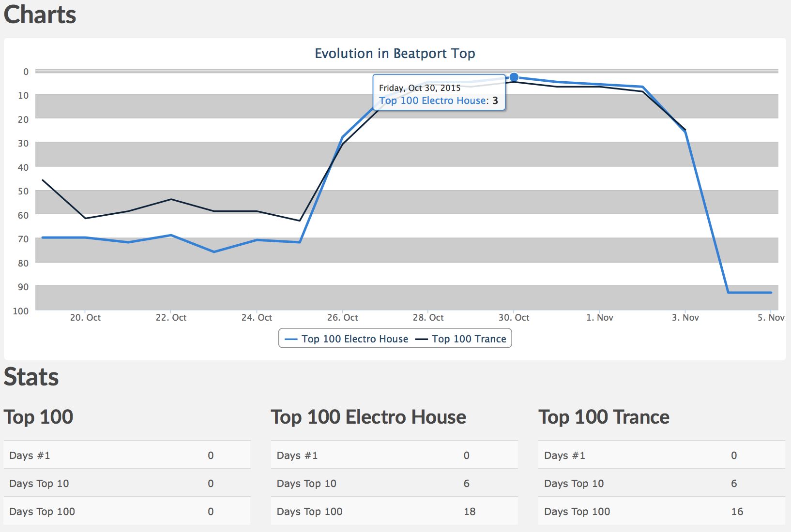Click the 26. Oct axis label
791x532 pixels.
click(342, 318)
